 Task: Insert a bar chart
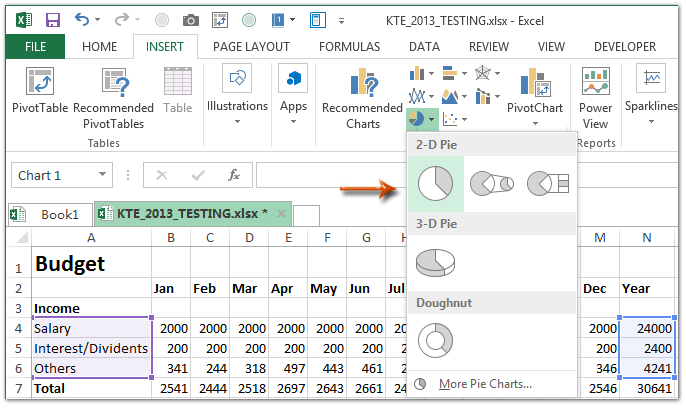(449, 73)
